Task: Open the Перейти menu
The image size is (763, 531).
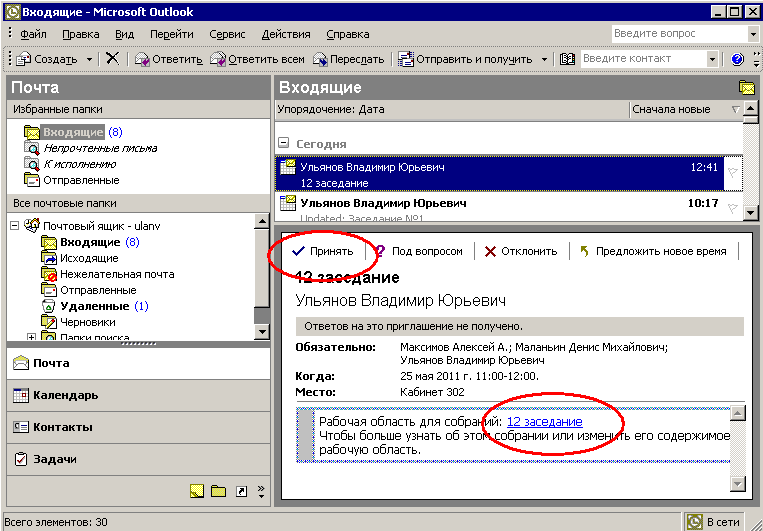Action: [x=172, y=35]
